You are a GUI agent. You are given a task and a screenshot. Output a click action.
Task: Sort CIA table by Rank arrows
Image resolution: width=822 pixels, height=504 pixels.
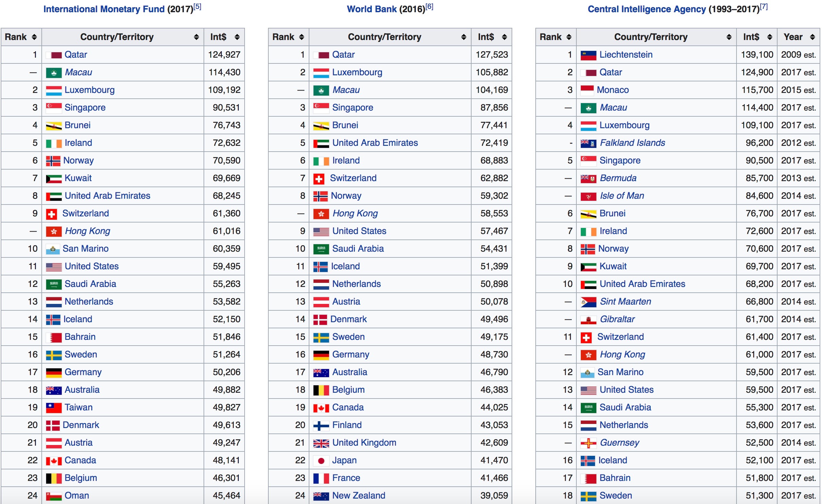pyautogui.click(x=569, y=37)
